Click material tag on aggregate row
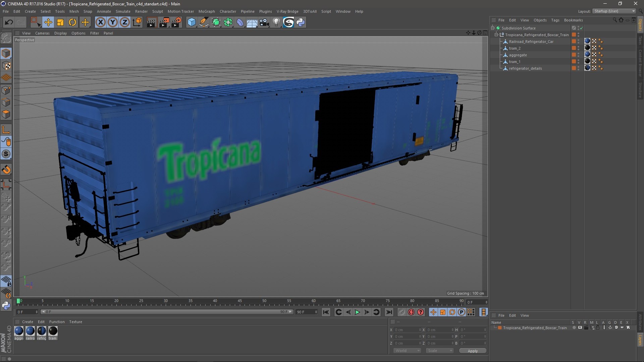This screenshot has width=644, height=362. [587, 55]
